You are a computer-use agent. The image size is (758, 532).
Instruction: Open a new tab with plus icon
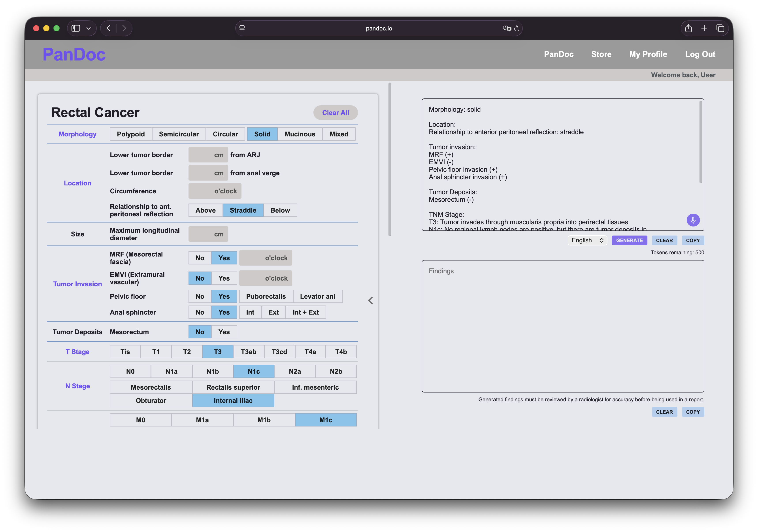coord(704,28)
